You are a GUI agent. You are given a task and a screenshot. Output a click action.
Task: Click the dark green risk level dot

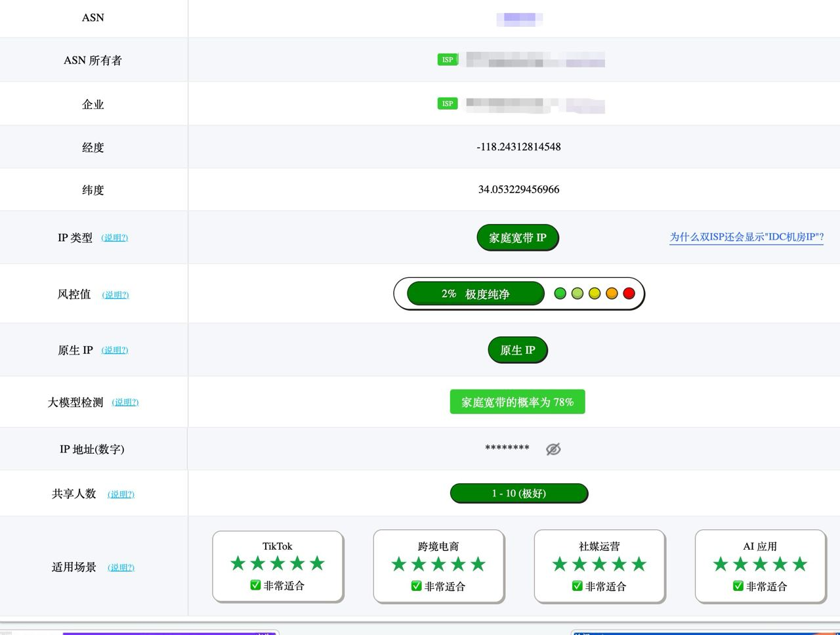[560, 294]
